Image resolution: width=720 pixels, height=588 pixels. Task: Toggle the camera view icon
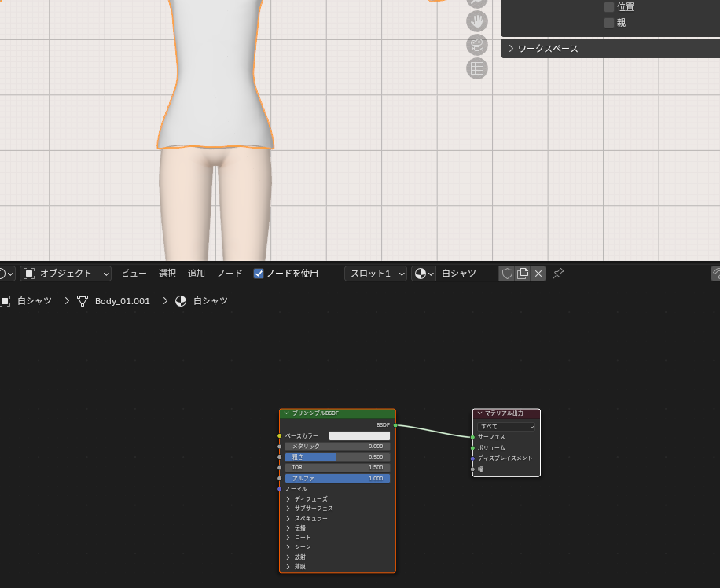click(476, 45)
